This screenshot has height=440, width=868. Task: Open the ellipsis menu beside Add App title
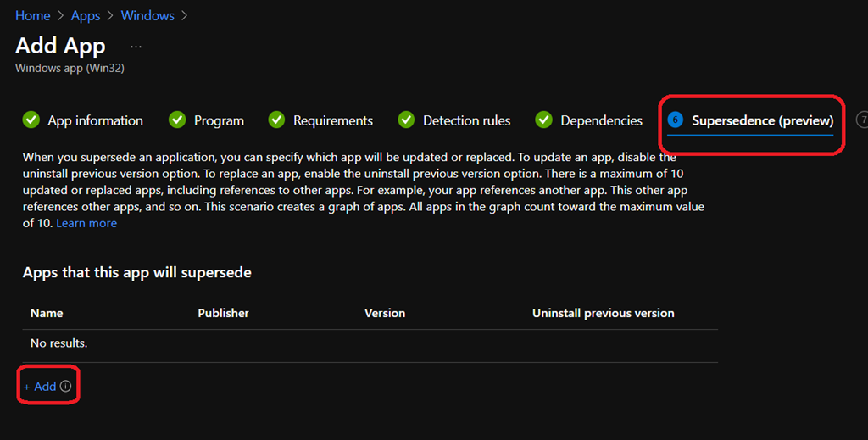click(136, 47)
